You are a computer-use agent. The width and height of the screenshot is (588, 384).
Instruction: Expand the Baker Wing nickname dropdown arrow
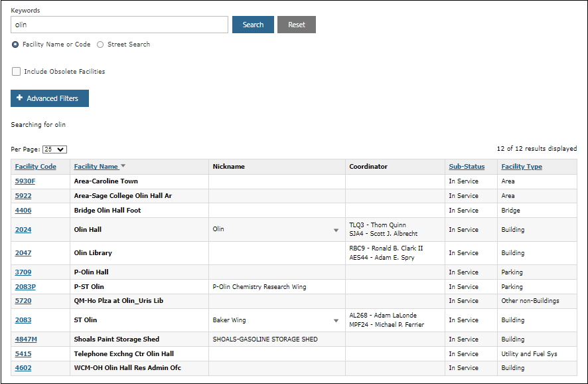tap(336, 320)
